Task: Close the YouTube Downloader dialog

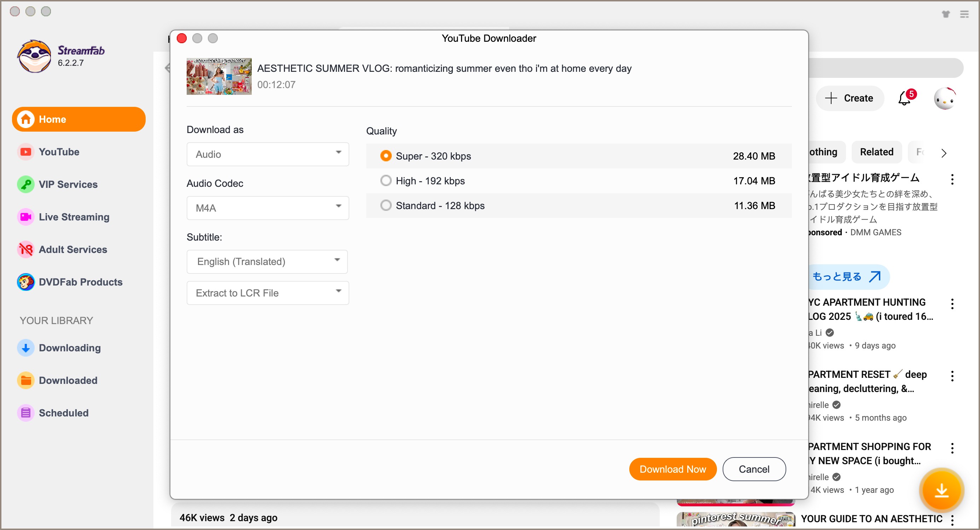Action: tap(182, 39)
